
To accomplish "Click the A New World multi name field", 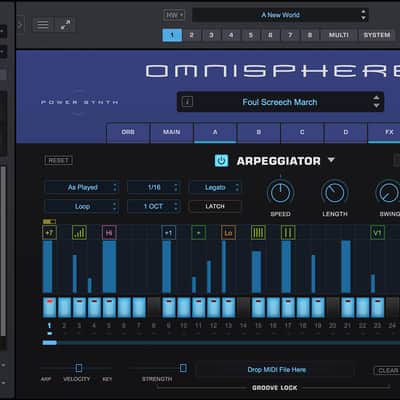I will click(x=280, y=15).
